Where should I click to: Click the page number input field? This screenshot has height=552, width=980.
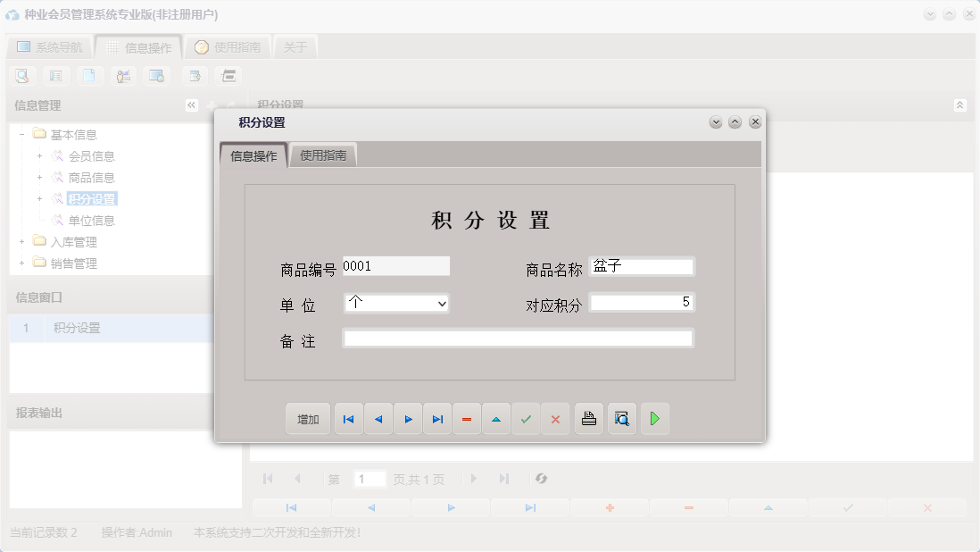pyautogui.click(x=370, y=479)
